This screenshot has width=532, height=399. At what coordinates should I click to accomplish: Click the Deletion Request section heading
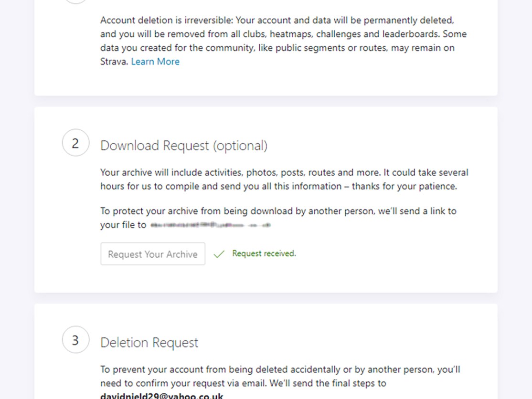point(149,342)
